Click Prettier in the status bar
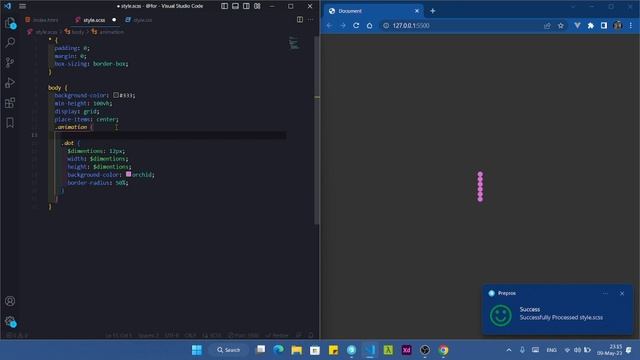640x360 pixels. [277, 336]
